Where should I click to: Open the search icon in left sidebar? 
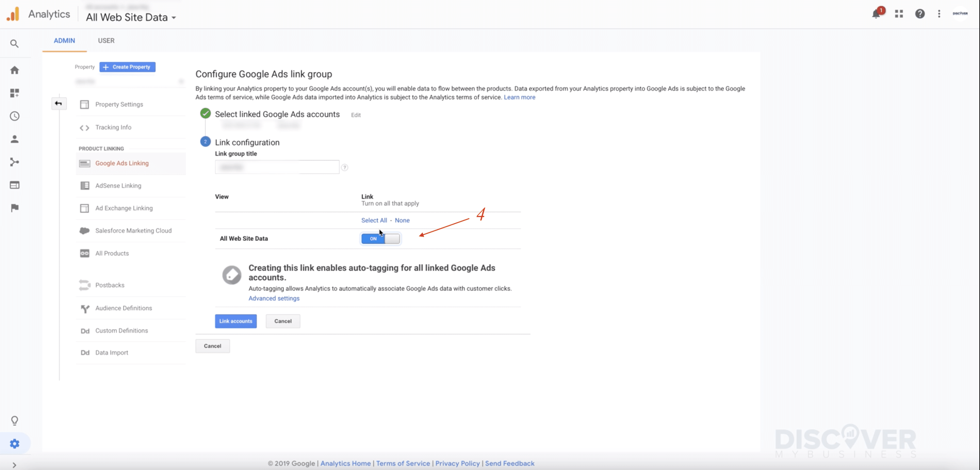[x=14, y=44]
